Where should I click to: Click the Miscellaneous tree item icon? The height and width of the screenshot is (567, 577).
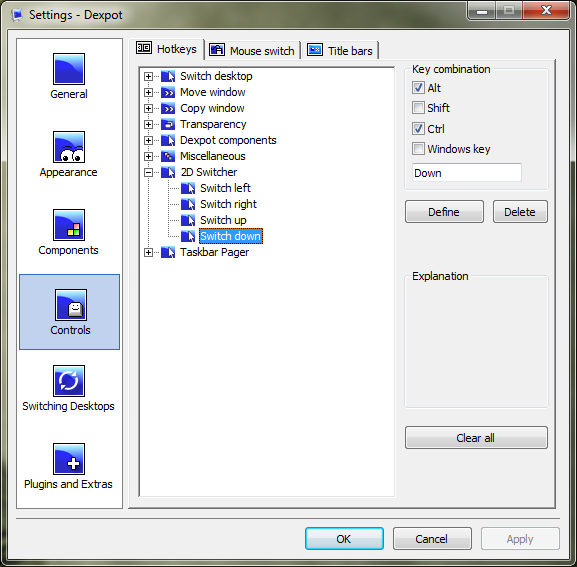point(168,156)
